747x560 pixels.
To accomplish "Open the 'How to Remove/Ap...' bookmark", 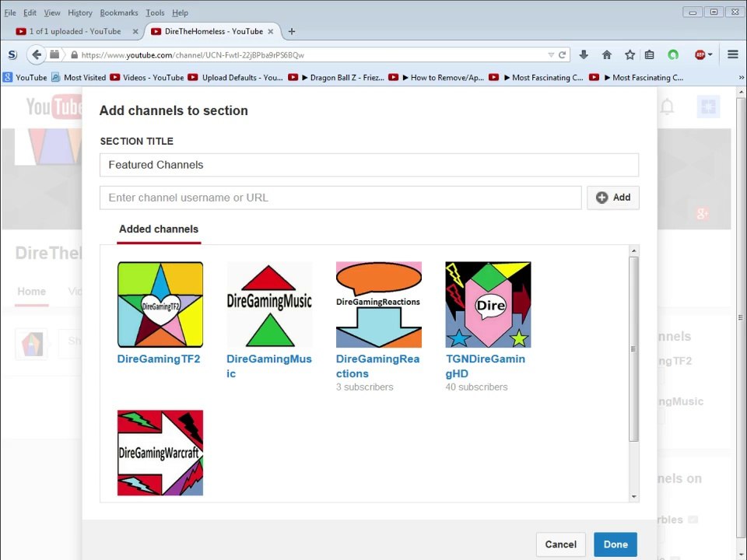I will (437, 77).
